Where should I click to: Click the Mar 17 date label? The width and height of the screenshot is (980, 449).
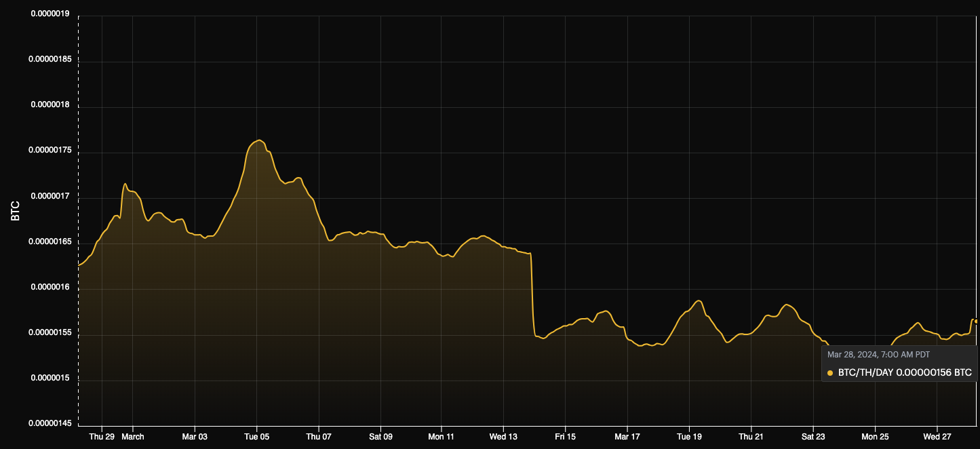628,437
